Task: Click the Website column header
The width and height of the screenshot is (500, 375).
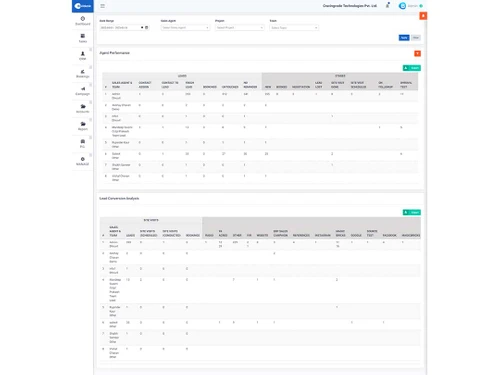Action: 262,235
